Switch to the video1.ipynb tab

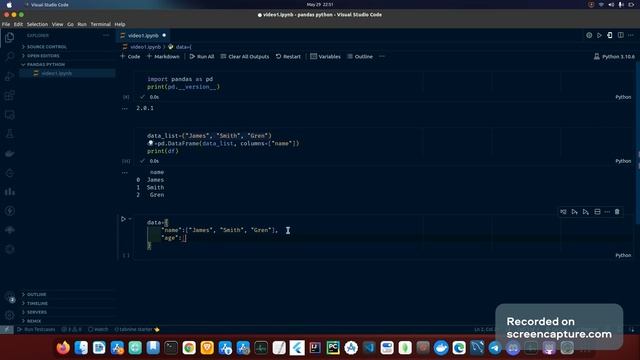coord(143,36)
